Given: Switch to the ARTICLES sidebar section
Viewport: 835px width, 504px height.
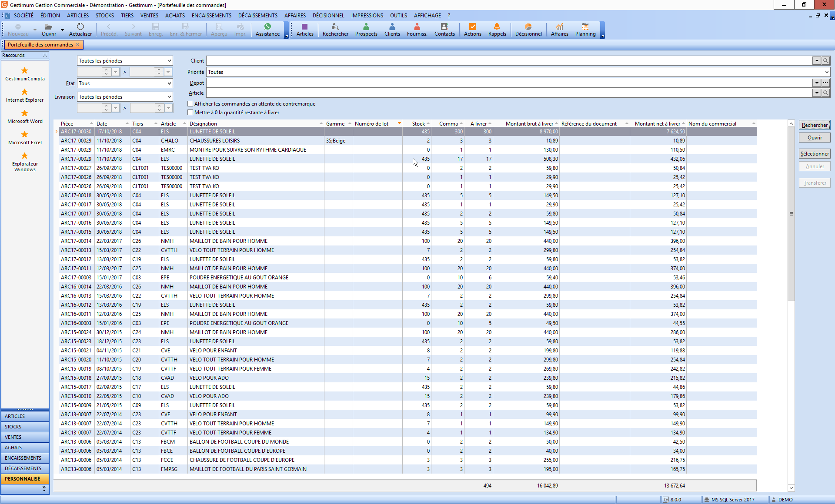Looking at the screenshot, I should [x=25, y=416].
